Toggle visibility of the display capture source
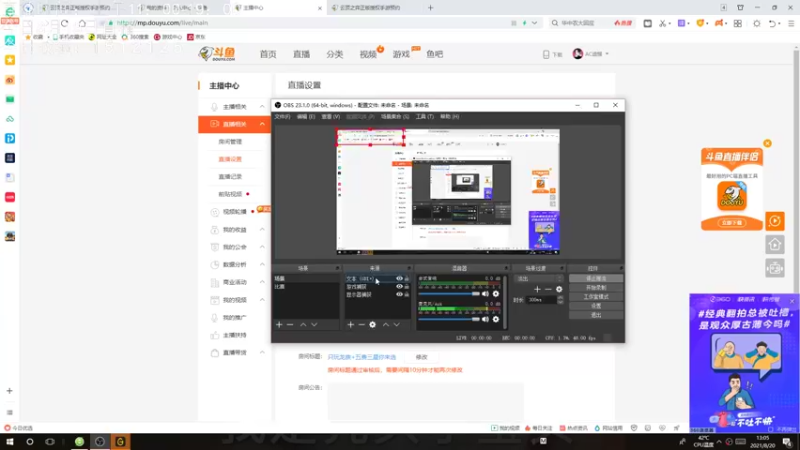This screenshot has height=450, width=800. tap(399, 294)
